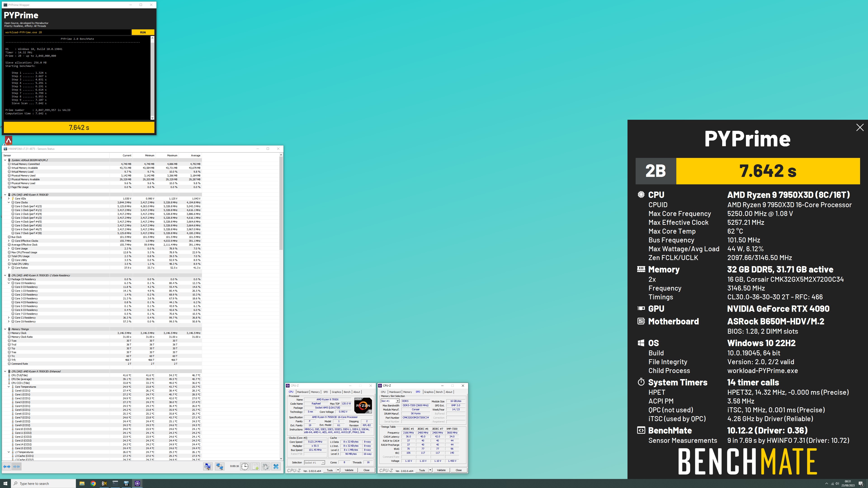868x488 pixels.
Task: Open console window taskbar icon
Action: [x=115, y=483]
